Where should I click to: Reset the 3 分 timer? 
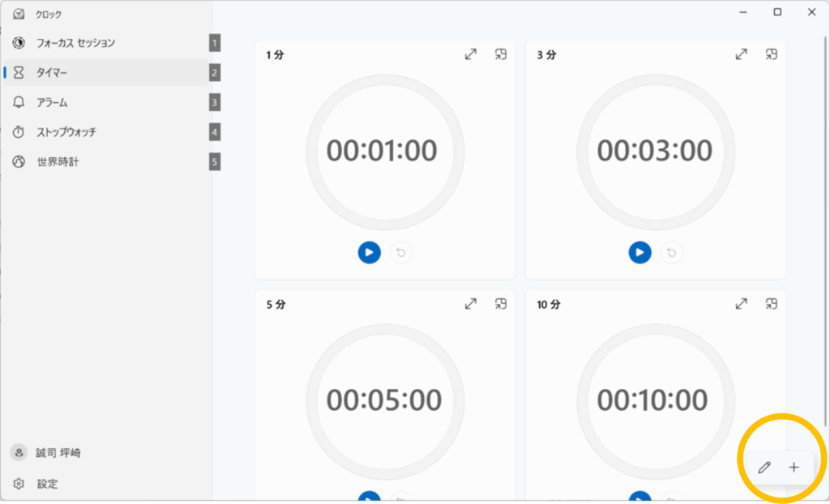pos(672,253)
